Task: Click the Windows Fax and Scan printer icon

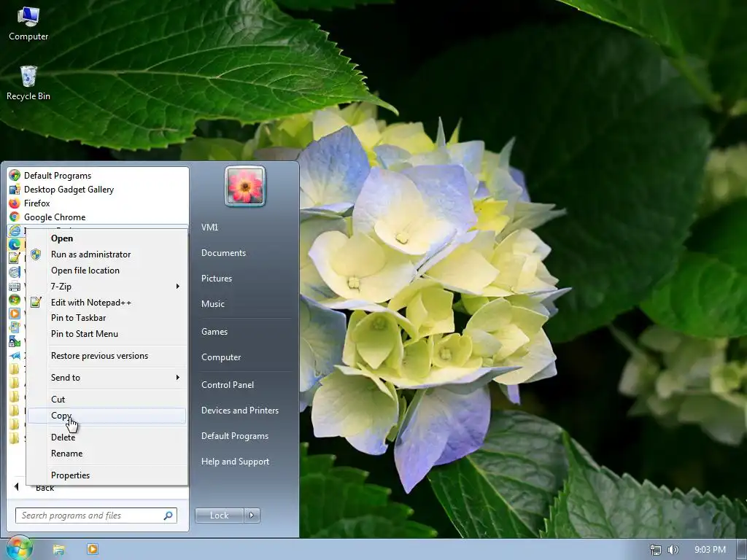Action: [x=15, y=286]
